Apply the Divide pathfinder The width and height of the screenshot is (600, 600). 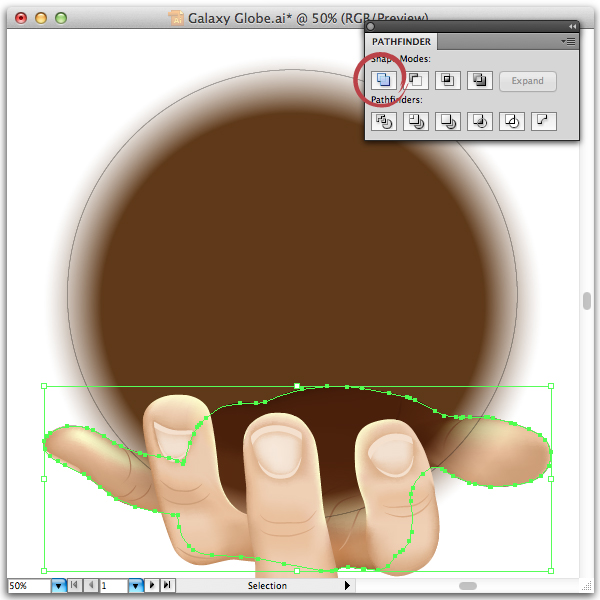tap(383, 121)
